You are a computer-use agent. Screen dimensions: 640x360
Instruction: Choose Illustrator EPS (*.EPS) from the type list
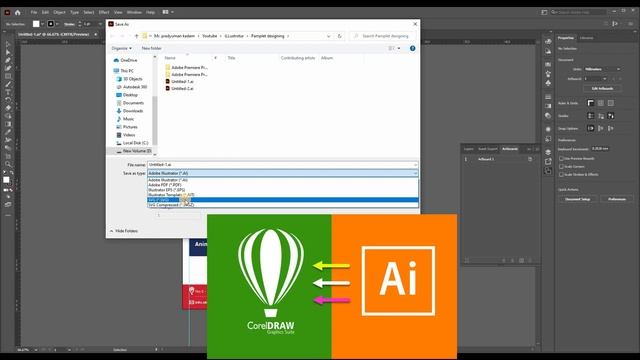pyautogui.click(x=282, y=190)
